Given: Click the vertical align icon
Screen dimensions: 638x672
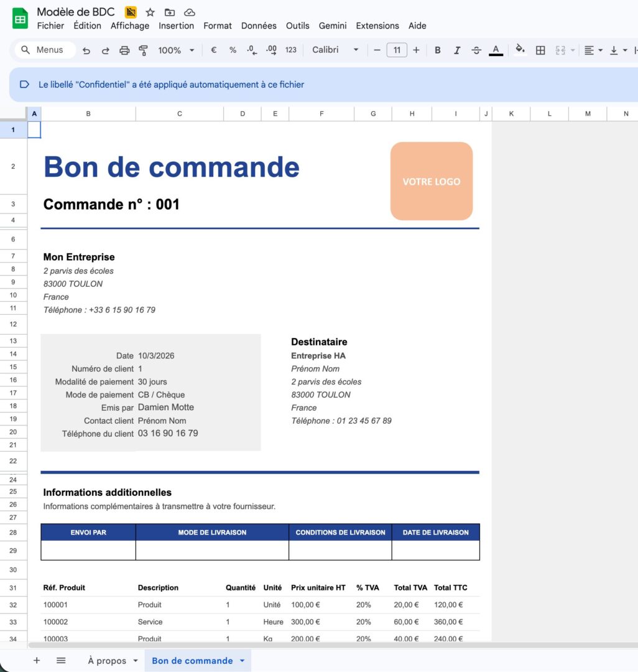Looking at the screenshot, I should click(614, 50).
